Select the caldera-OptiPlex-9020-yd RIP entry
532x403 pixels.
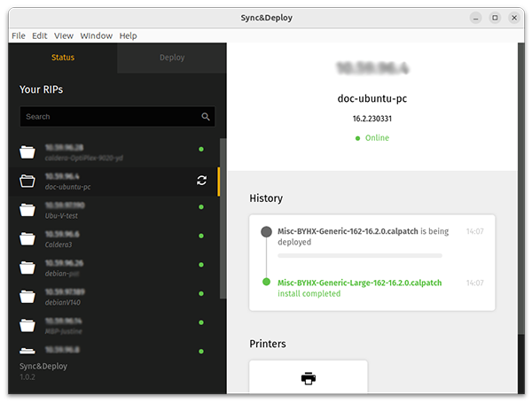coord(113,152)
